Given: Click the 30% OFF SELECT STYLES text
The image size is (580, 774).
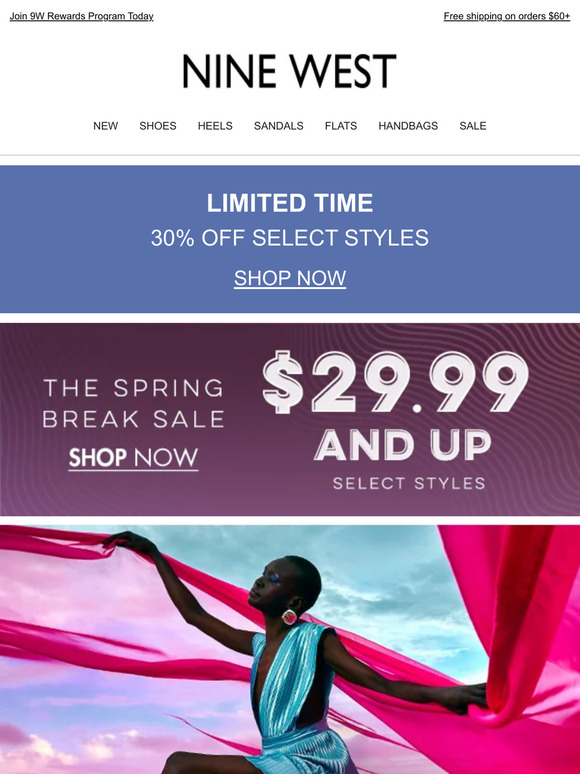Looking at the screenshot, I should (x=290, y=238).
